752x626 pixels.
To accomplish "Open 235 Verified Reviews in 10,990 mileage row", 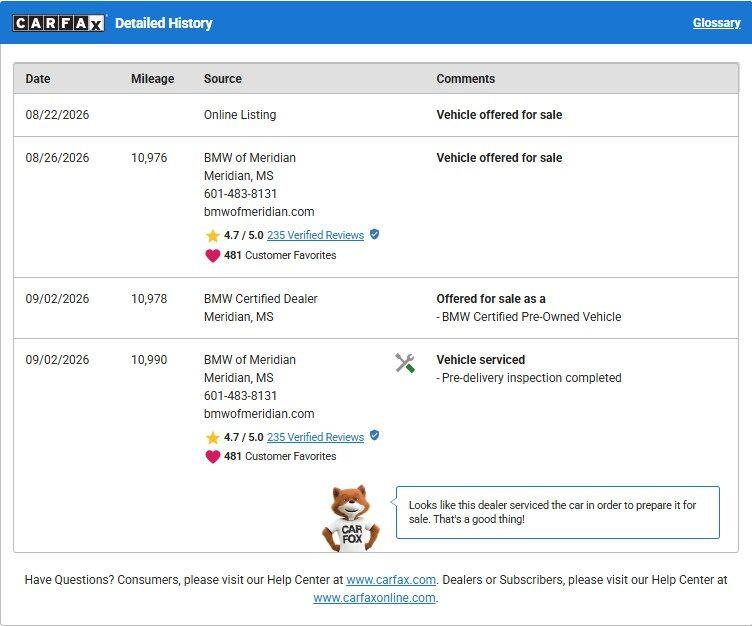I will coord(316,437).
